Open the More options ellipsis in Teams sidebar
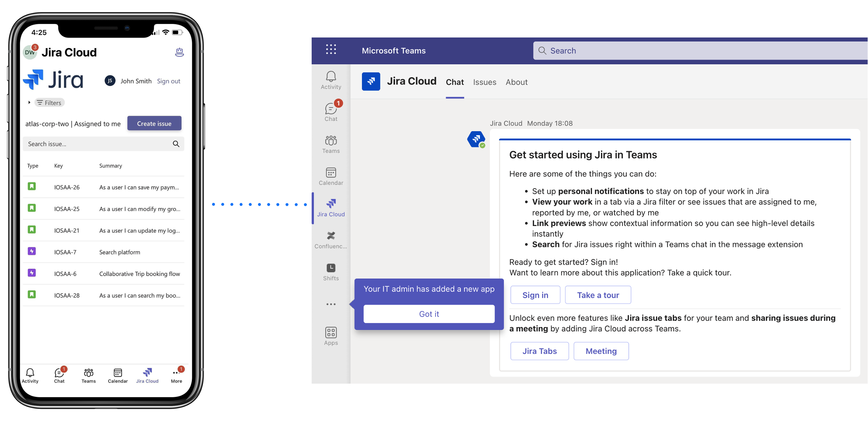Screen dimensions: 868x427 pyautogui.click(x=330, y=304)
